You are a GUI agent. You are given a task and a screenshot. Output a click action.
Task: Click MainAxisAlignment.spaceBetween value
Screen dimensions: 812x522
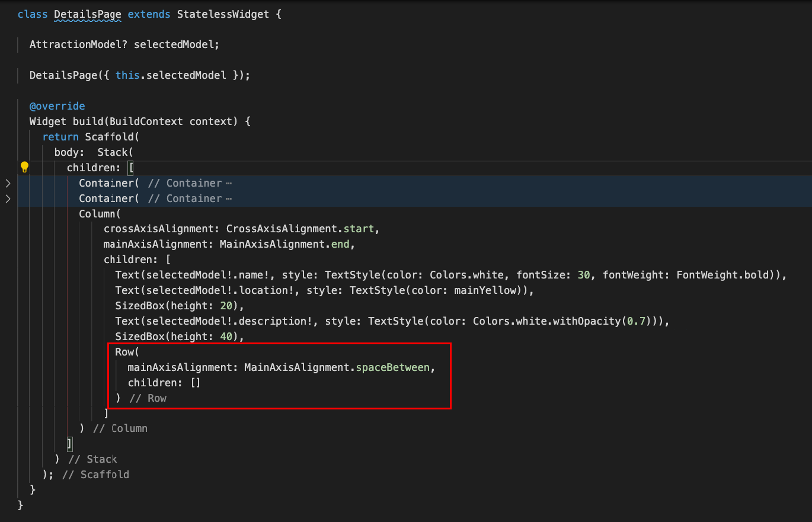pyautogui.click(x=337, y=368)
